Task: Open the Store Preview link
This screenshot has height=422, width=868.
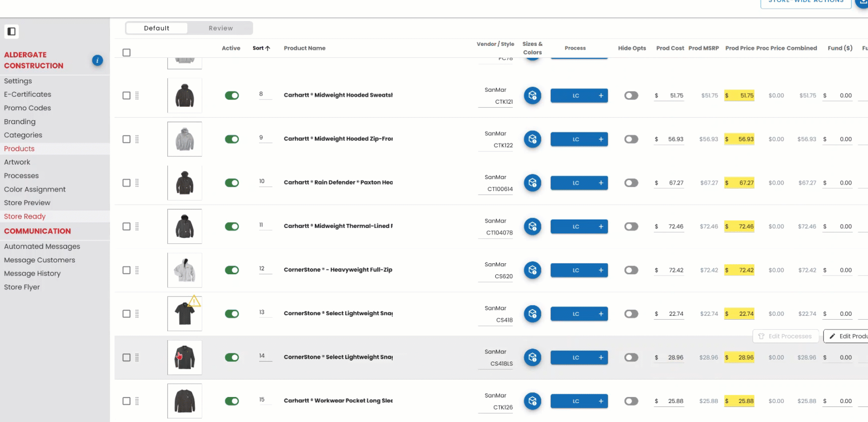Action: pyautogui.click(x=27, y=203)
